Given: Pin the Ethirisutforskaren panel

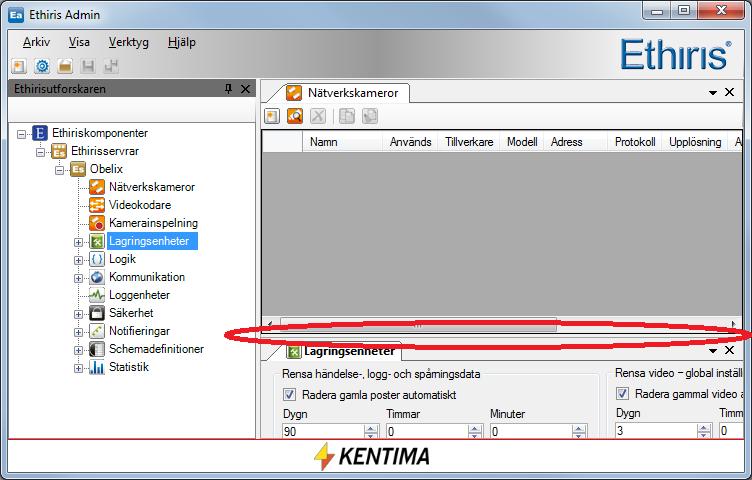Looking at the screenshot, I should (x=228, y=89).
